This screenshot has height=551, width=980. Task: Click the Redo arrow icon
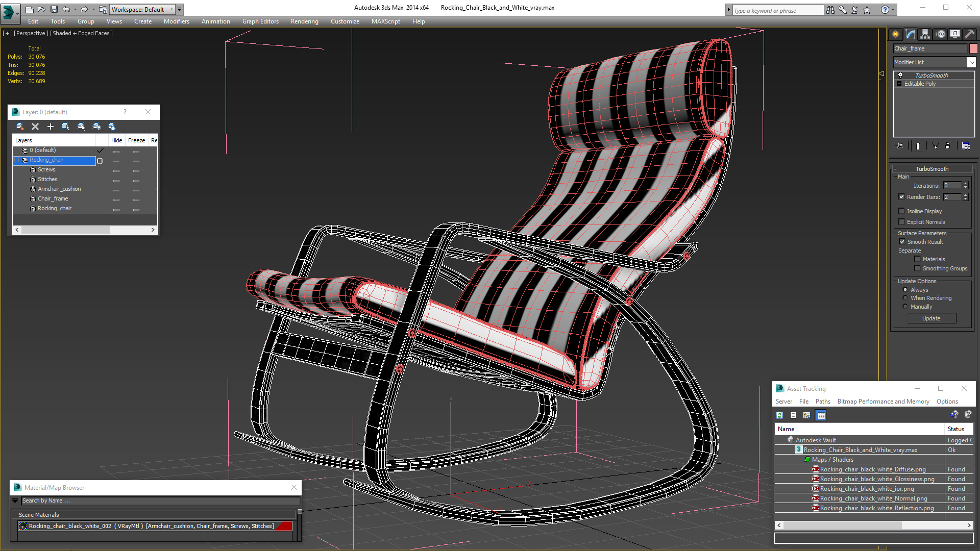tap(84, 9)
